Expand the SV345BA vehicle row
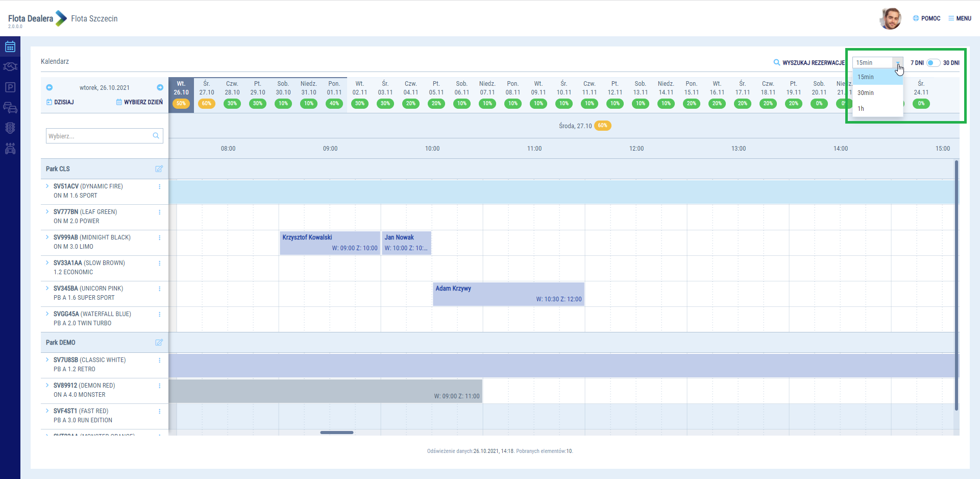Viewport: 980px width, 479px height. [47, 289]
